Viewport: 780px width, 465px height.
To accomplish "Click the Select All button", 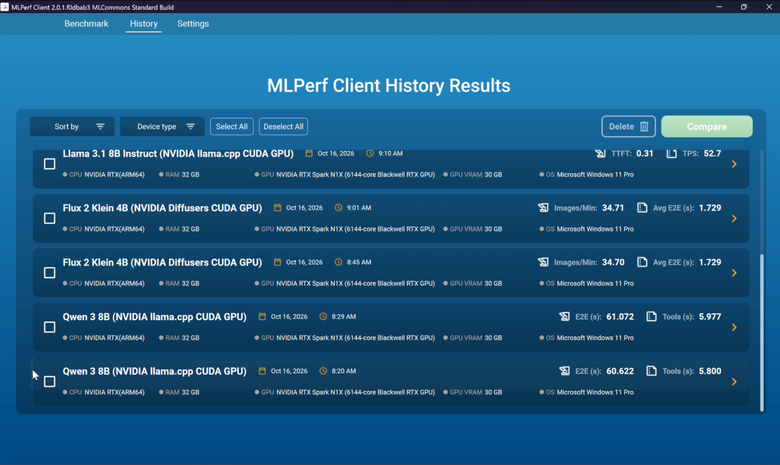I will (x=231, y=127).
